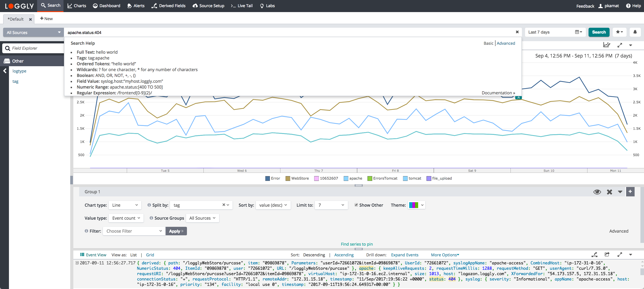Viewport: 644px width, 289px height.
Task: Clear the search query text
Action: point(517,32)
